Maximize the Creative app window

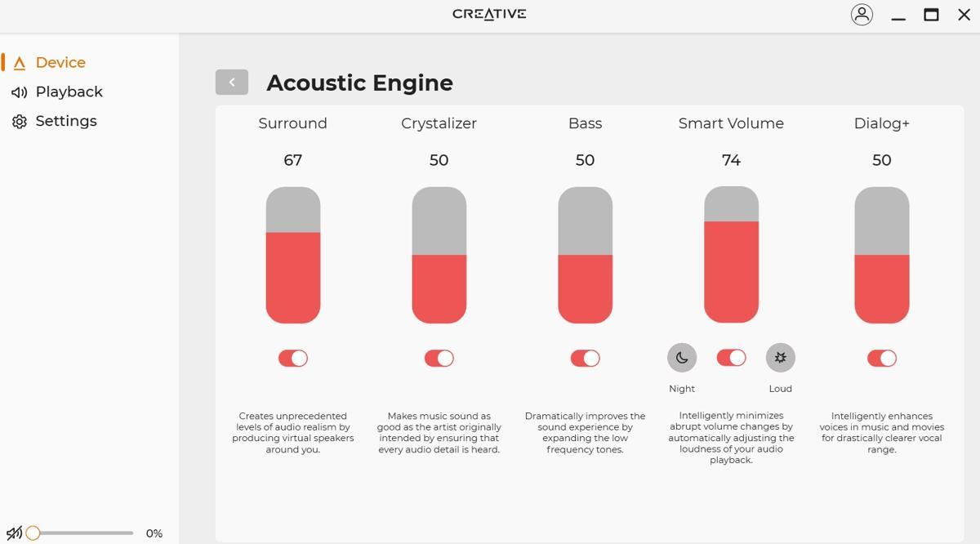pos(931,15)
